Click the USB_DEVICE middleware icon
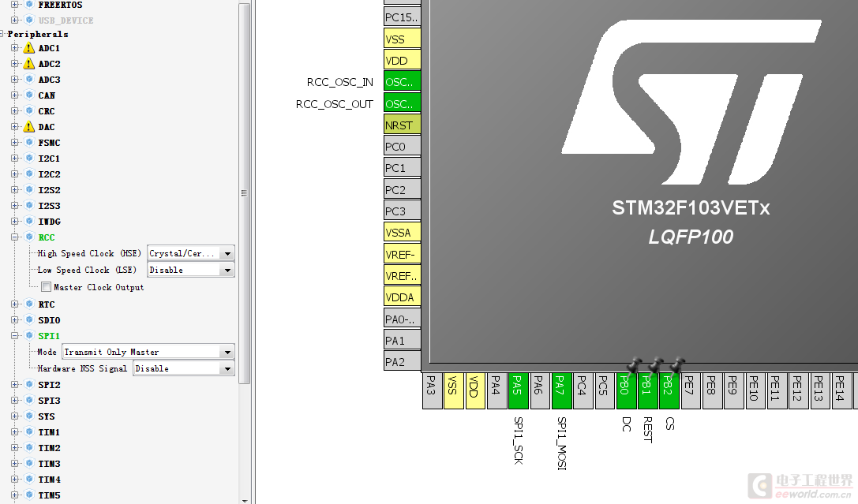 29,21
